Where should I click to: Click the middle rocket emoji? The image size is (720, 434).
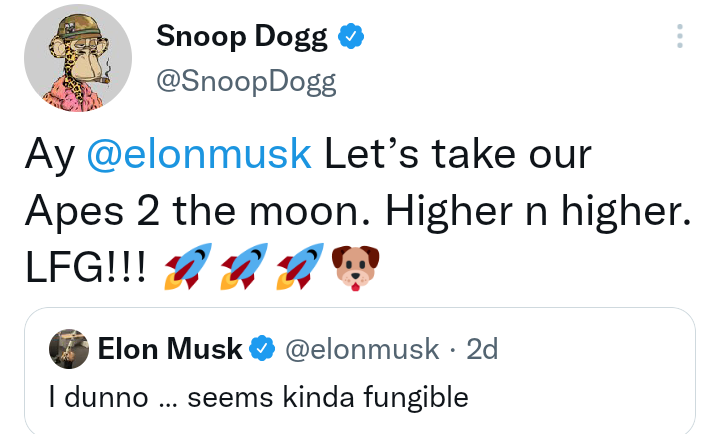pos(246,269)
